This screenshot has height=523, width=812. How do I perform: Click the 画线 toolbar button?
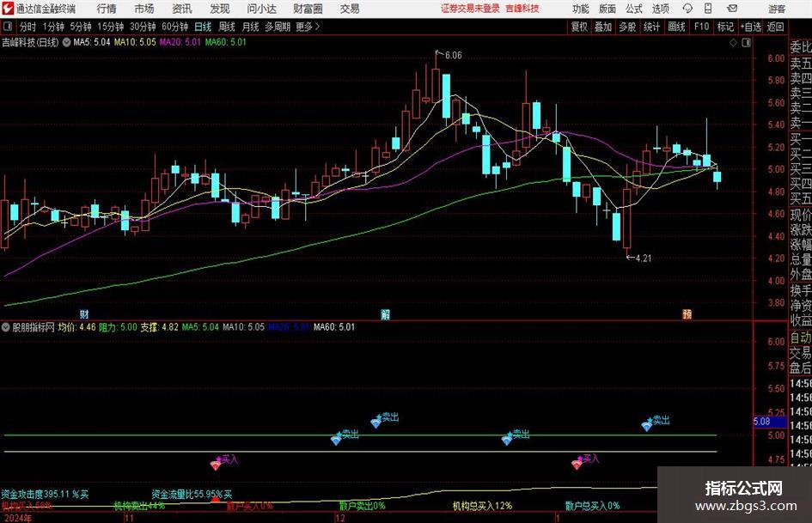point(676,27)
